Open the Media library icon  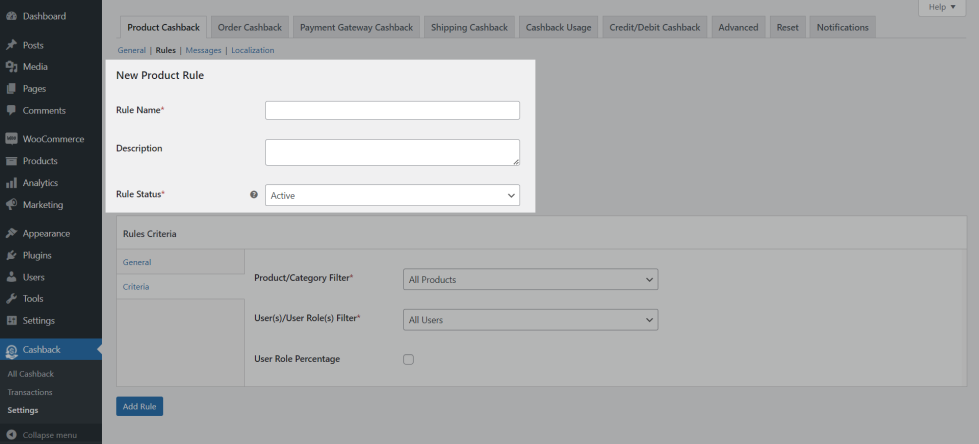click(11, 67)
